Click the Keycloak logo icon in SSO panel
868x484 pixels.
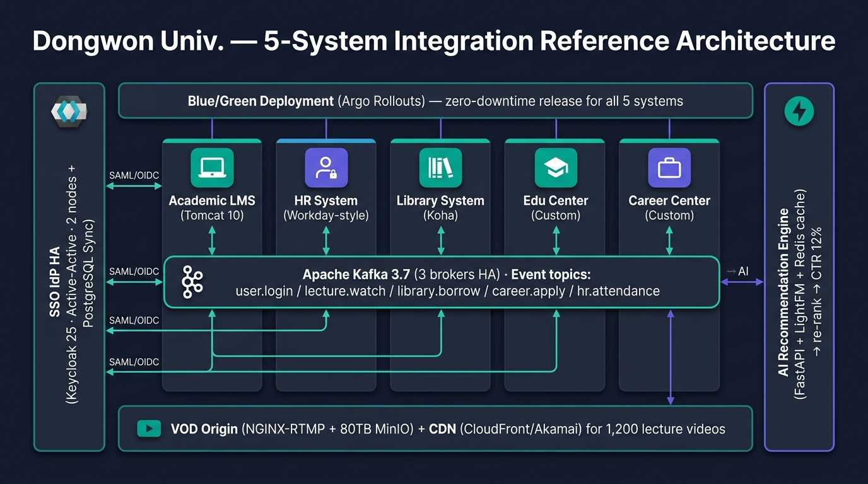click(69, 113)
